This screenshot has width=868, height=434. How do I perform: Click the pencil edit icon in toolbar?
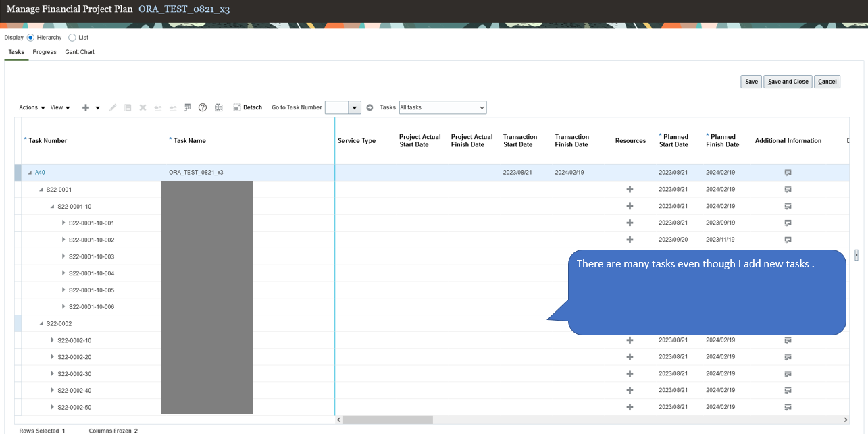click(113, 107)
